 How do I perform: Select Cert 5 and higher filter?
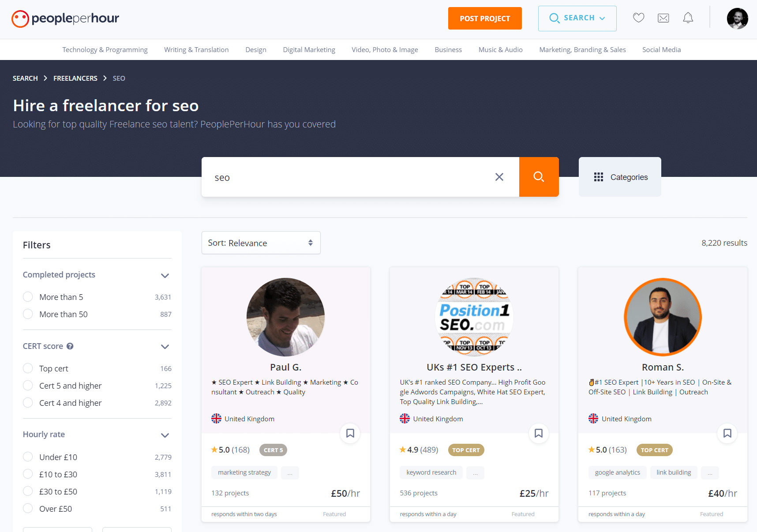[28, 386]
